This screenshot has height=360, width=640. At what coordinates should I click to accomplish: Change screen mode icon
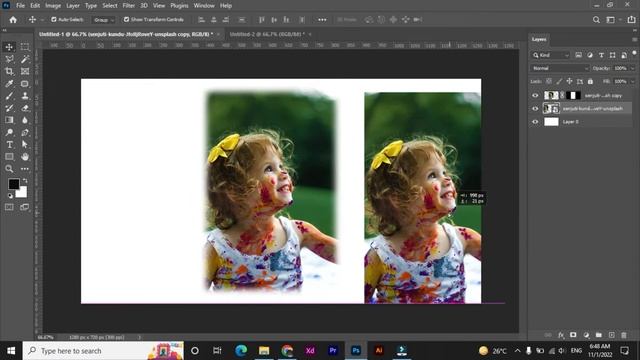[x=25, y=207]
